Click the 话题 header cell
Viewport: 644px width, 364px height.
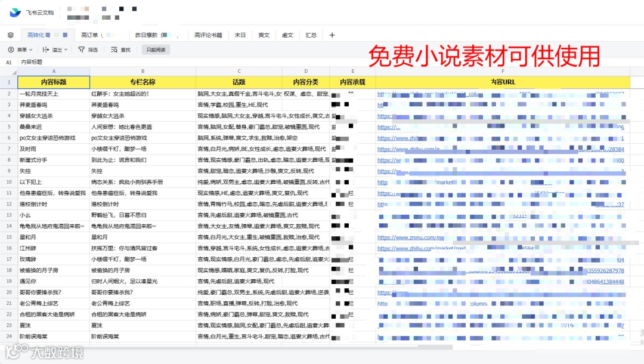(239, 82)
